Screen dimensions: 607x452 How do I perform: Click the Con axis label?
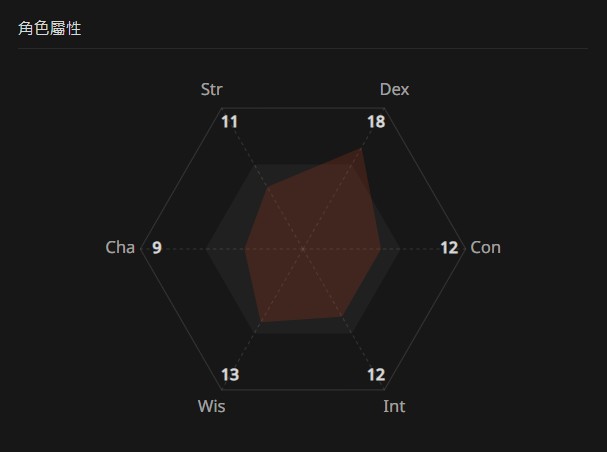click(x=485, y=247)
